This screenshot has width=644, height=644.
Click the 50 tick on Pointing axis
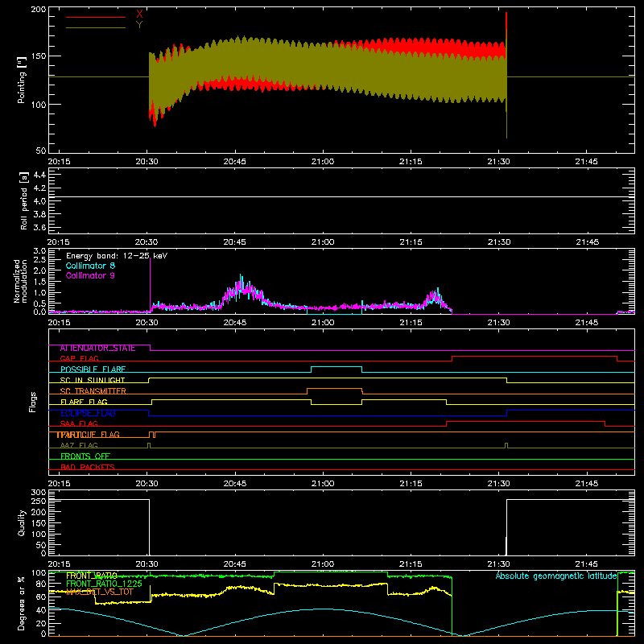(41, 151)
